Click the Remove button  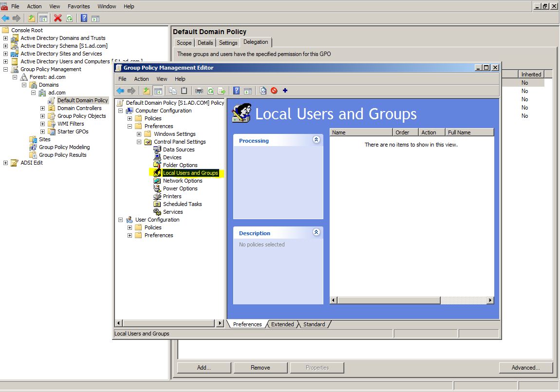(261, 368)
